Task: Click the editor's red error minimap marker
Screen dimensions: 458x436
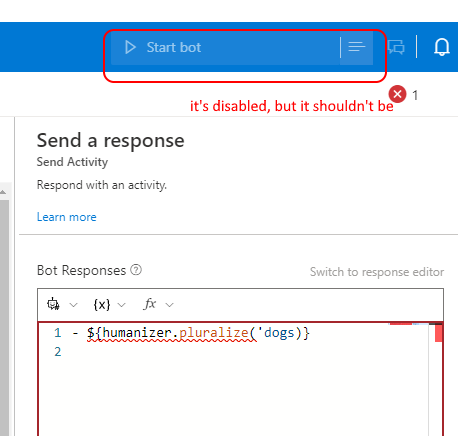Action: [438, 333]
